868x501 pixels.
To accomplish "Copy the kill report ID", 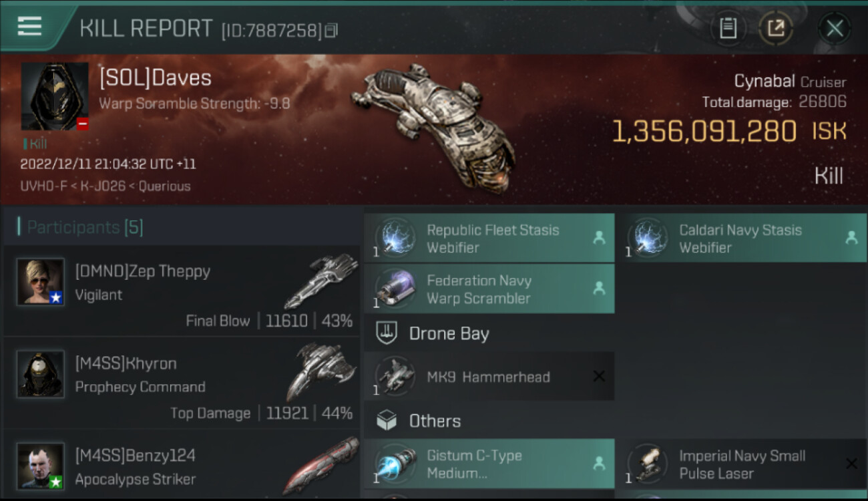I will [x=331, y=30].
